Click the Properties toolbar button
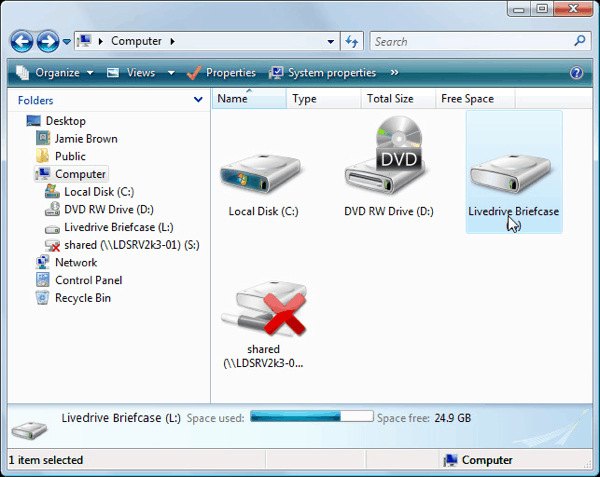The image size is (600, 477). pos(221,73)
